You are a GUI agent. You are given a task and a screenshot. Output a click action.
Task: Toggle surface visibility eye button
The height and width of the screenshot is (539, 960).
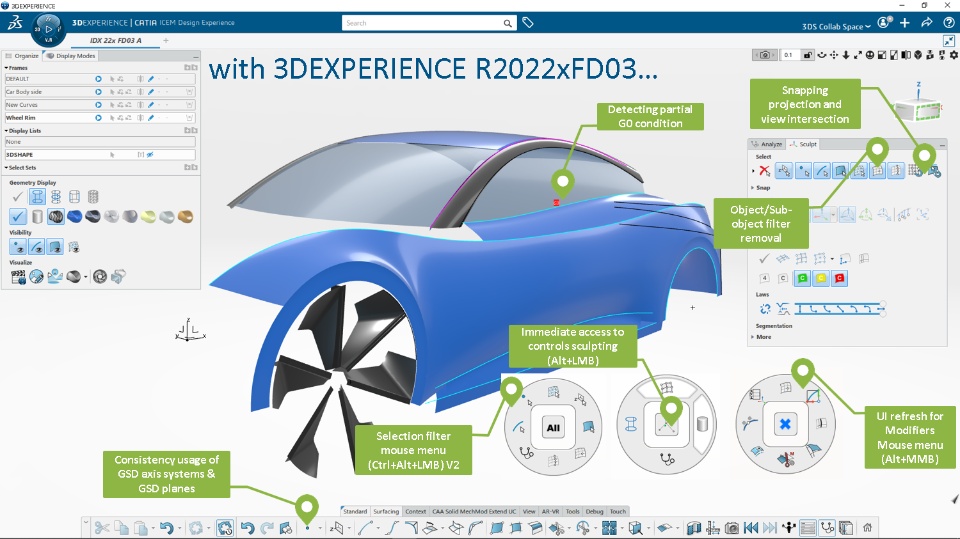click(55, 247)
